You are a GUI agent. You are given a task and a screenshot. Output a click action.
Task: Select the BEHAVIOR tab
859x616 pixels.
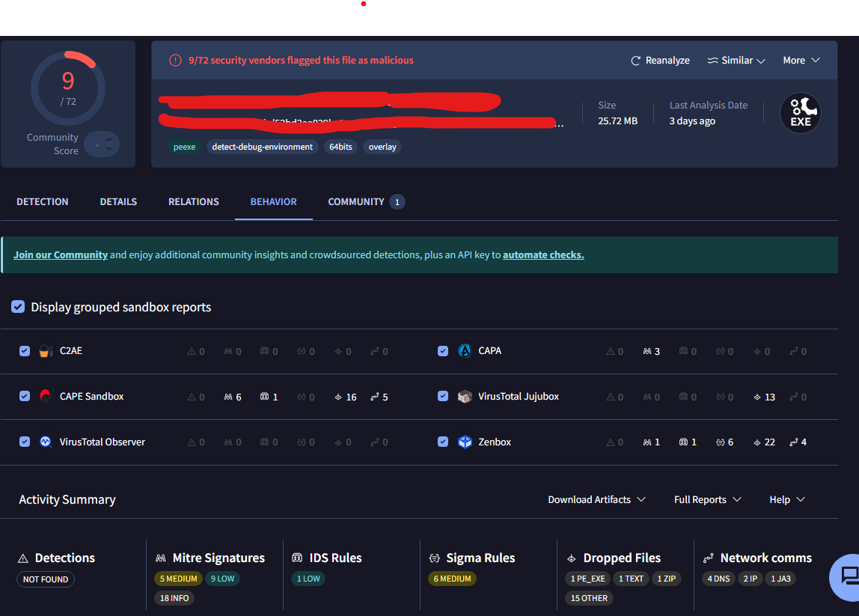click(273, 201)
